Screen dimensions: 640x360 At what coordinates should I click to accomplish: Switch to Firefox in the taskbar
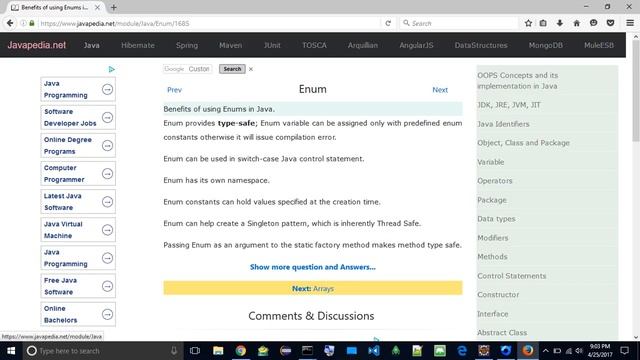coord(528,351)
